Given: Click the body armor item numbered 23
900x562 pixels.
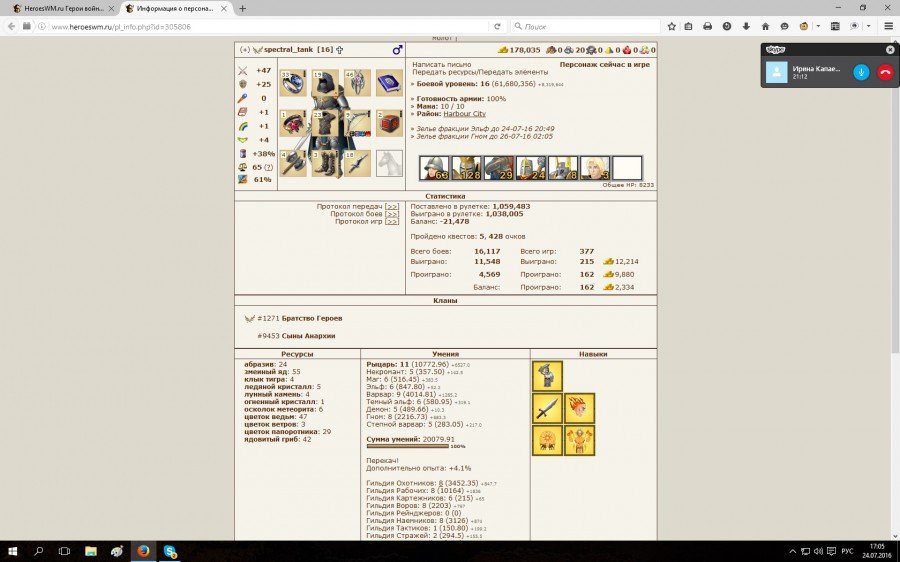Looking at the screenshot, I should 325,123.
